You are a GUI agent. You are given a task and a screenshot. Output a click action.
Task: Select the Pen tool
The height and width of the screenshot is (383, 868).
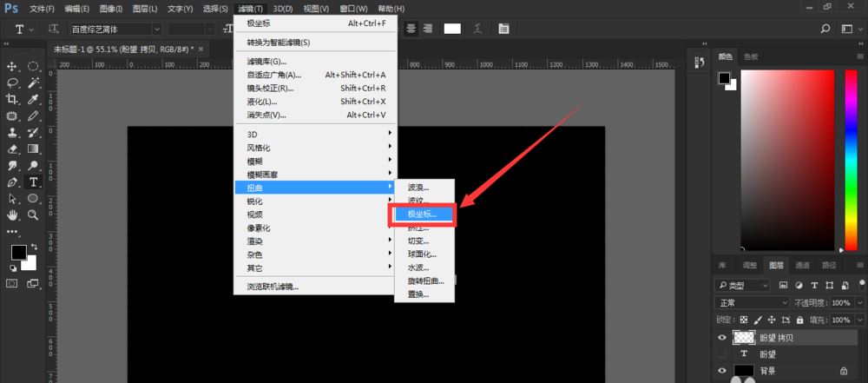point(12,182)
